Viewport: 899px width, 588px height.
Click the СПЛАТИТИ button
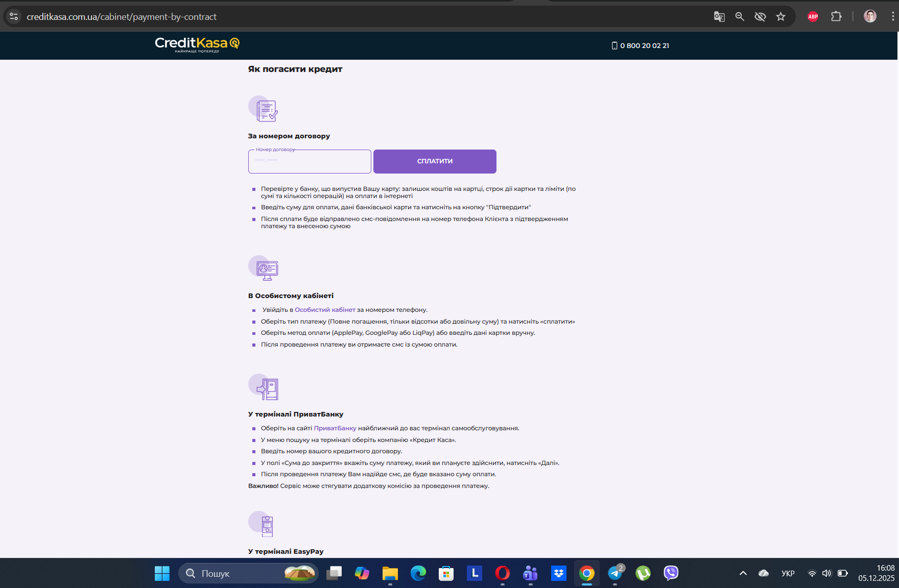[x=435, y=161]
